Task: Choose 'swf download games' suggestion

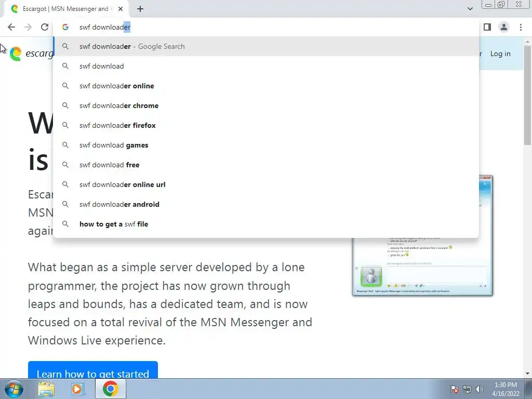Action: coord(266,145)
